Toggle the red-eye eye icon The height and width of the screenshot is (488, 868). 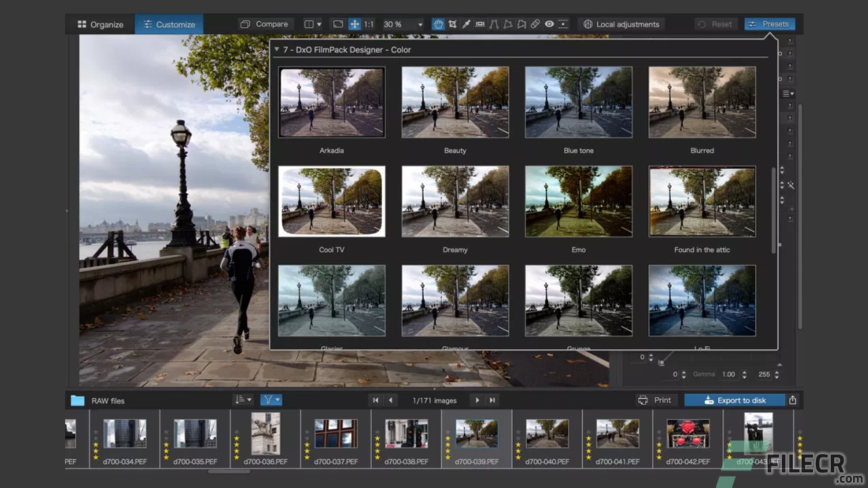pyautogui.click(x=549, y=24)
